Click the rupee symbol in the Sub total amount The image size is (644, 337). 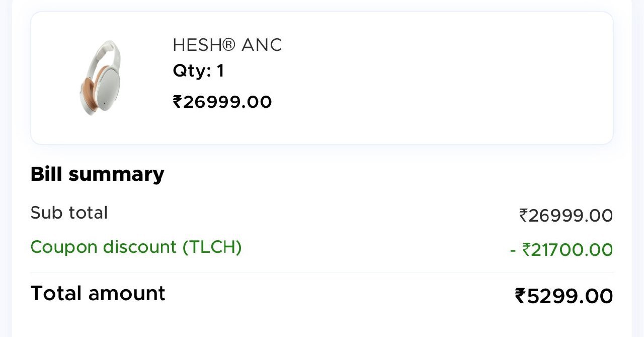(524, 216)
